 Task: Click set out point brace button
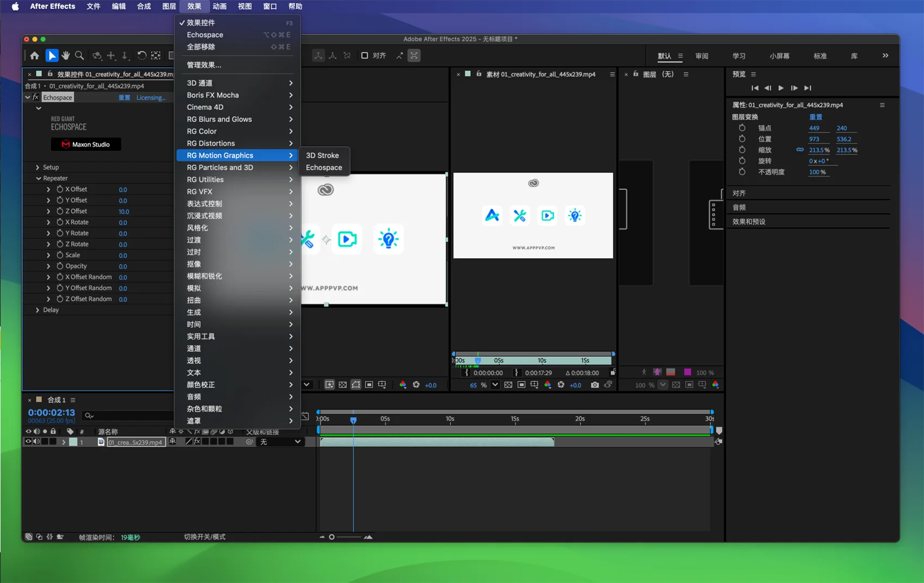(x=516, y=373)
